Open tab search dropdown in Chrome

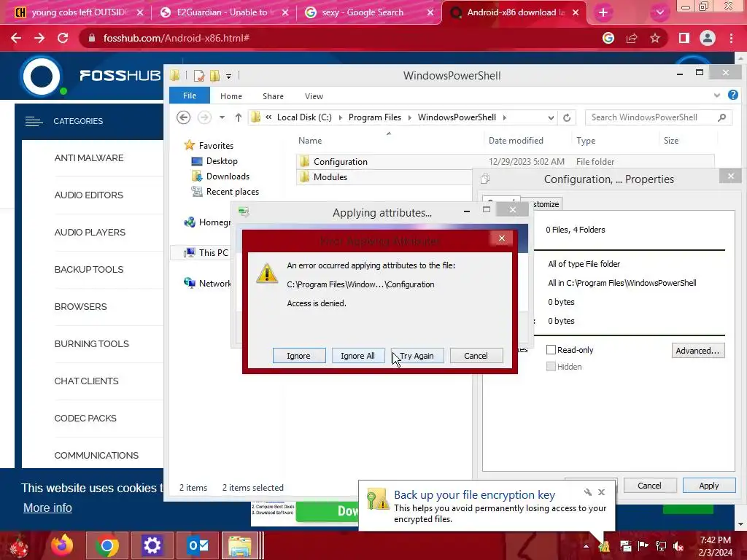[659, 13]
